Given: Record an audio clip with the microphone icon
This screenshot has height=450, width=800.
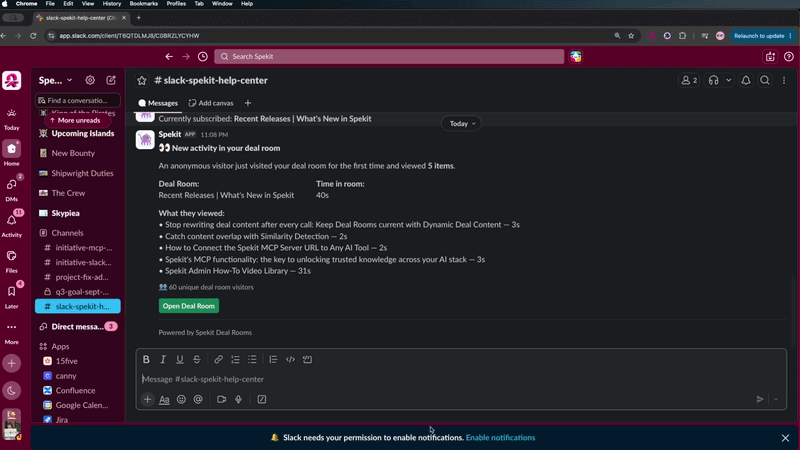Looking at the screenshot, I should tap(238, 399).
